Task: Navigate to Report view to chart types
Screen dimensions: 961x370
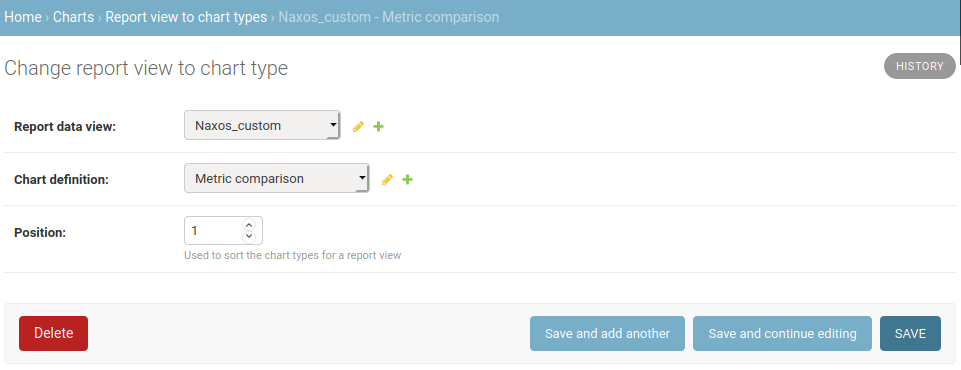Action: (186, 17)
